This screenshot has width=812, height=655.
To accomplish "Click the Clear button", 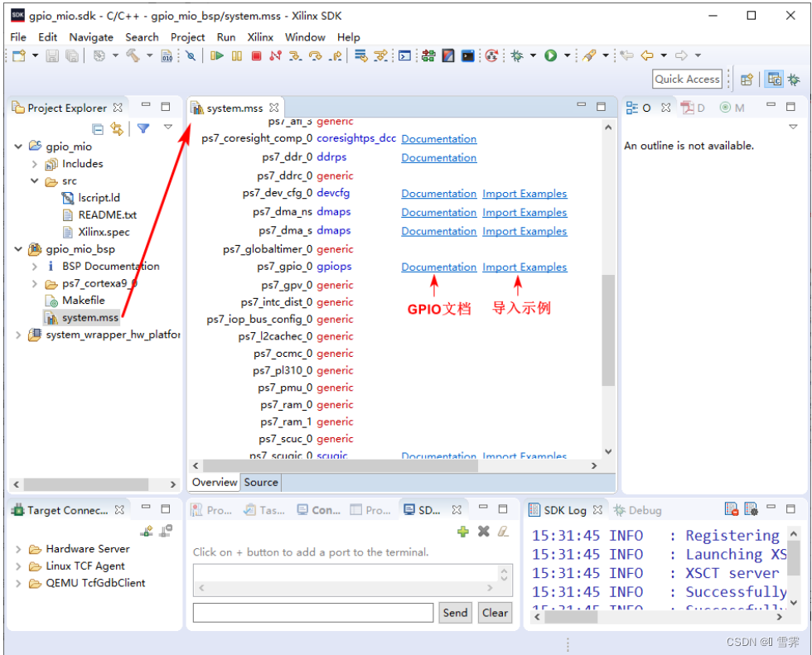I will [495, 613].
